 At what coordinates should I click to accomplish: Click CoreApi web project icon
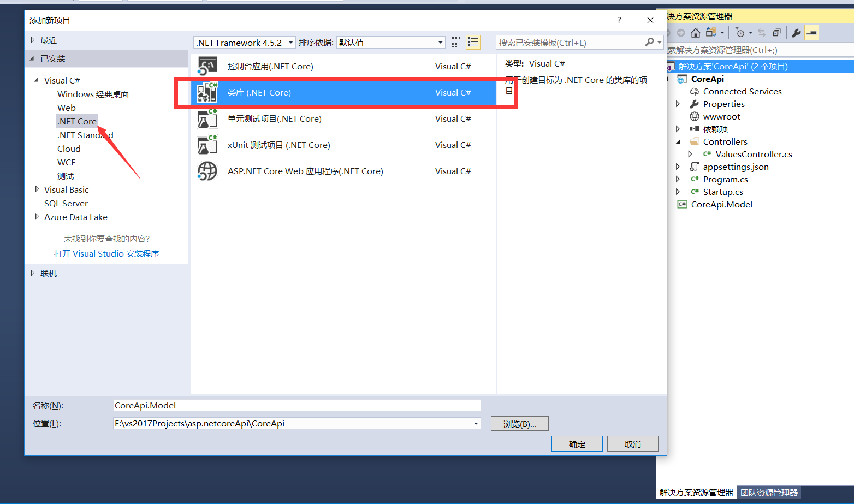(682, 79)
